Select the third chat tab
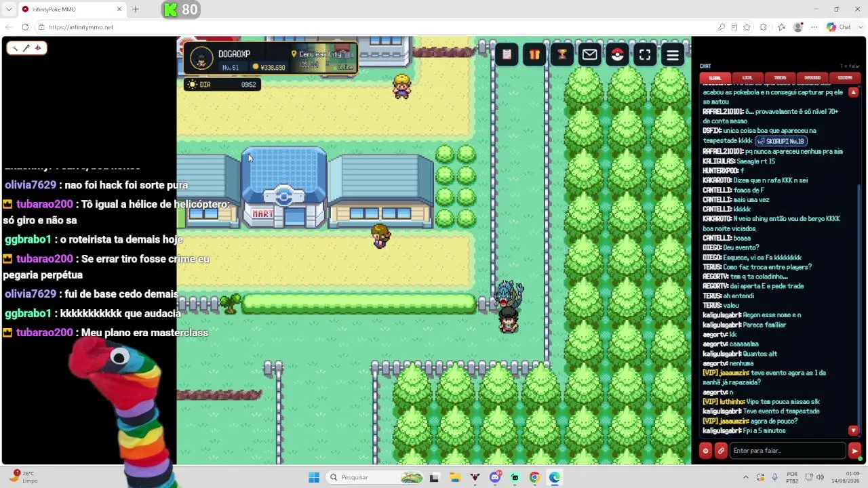The width and height of the screenshot is (868, 488). [x=780, y=78]
